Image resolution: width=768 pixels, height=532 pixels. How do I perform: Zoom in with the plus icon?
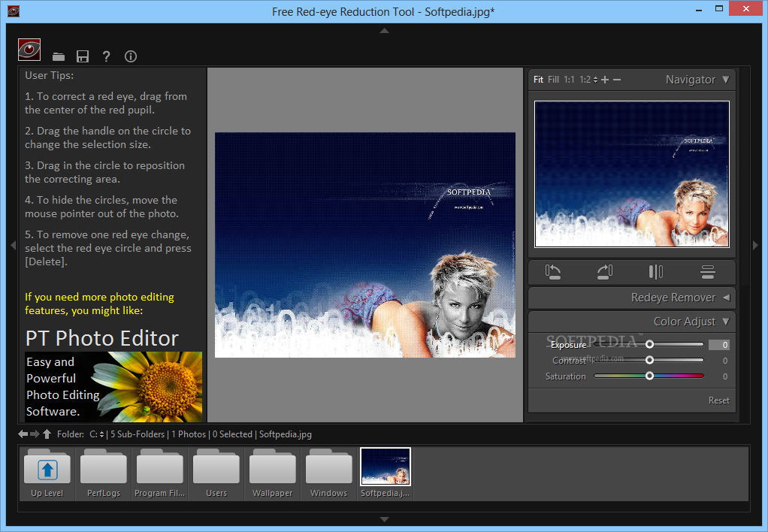tap(605, 80)
